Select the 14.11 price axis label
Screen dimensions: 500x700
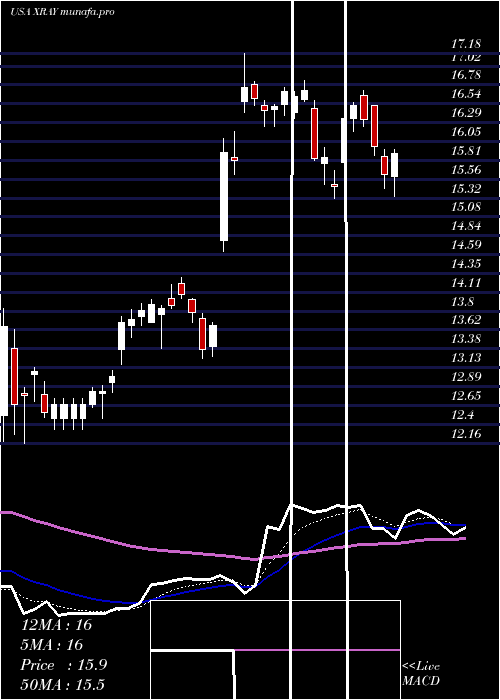[x=466, y=282]
